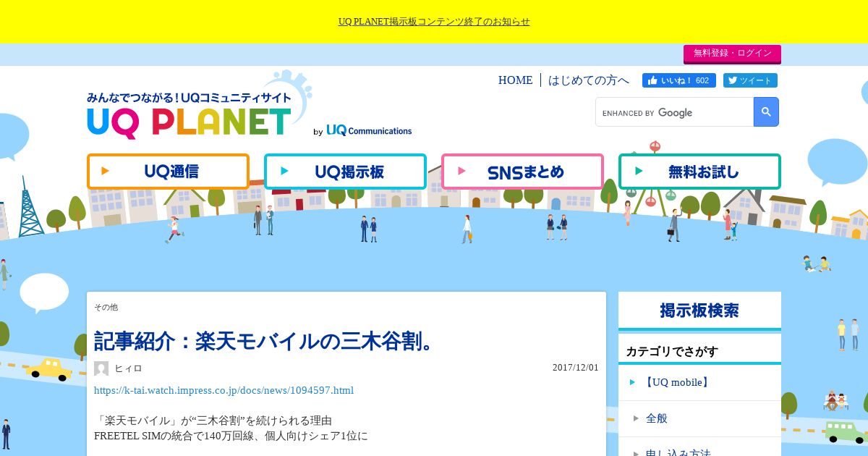This screenshot has height=456, width=868.
Task: Click the magnifier search icon button
Action: (x=766, y=112)
